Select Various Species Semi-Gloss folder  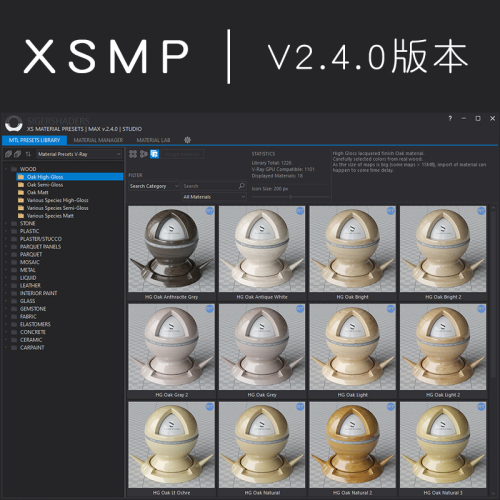click(x=58, y=208)
